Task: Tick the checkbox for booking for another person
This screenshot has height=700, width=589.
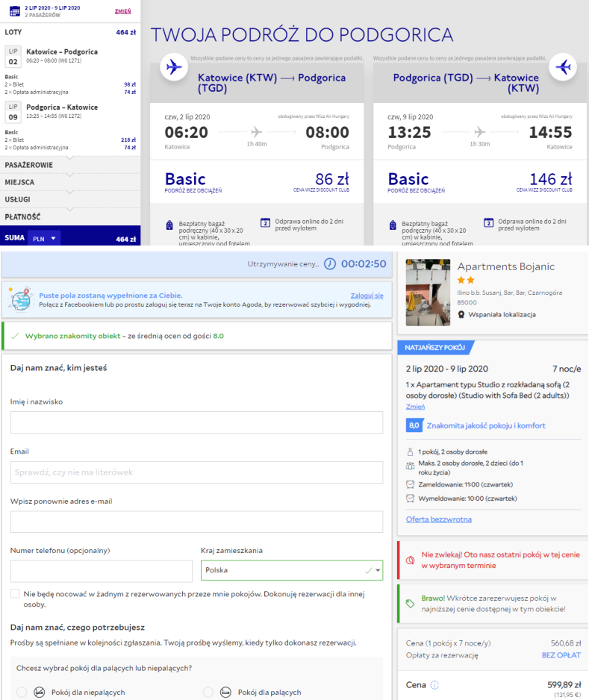Action: pos(15,594)
